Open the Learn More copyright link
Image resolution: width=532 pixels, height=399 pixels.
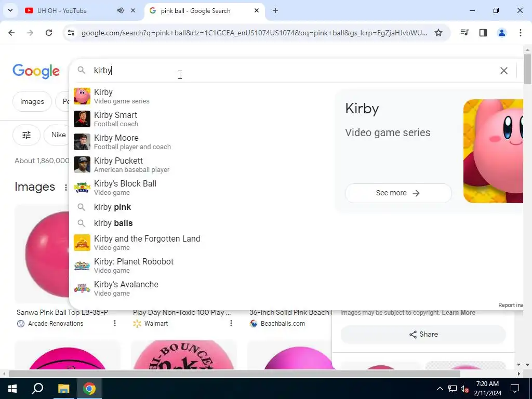coord(458,312)
